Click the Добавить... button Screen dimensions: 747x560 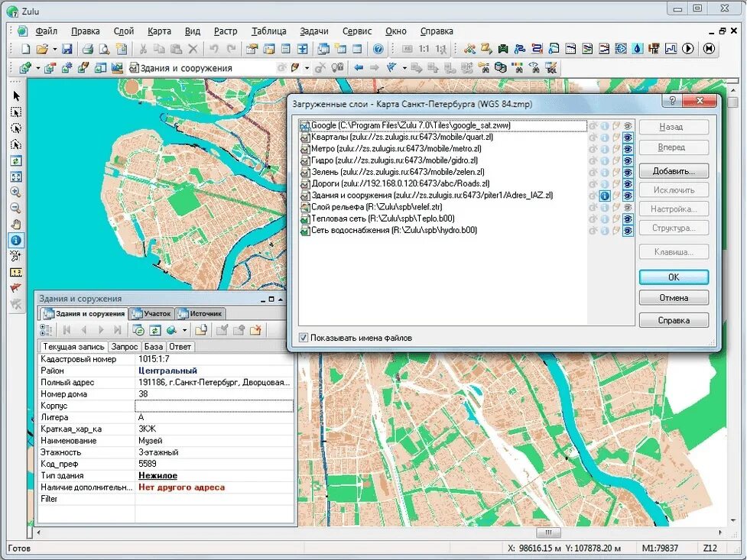pos(674,171)
